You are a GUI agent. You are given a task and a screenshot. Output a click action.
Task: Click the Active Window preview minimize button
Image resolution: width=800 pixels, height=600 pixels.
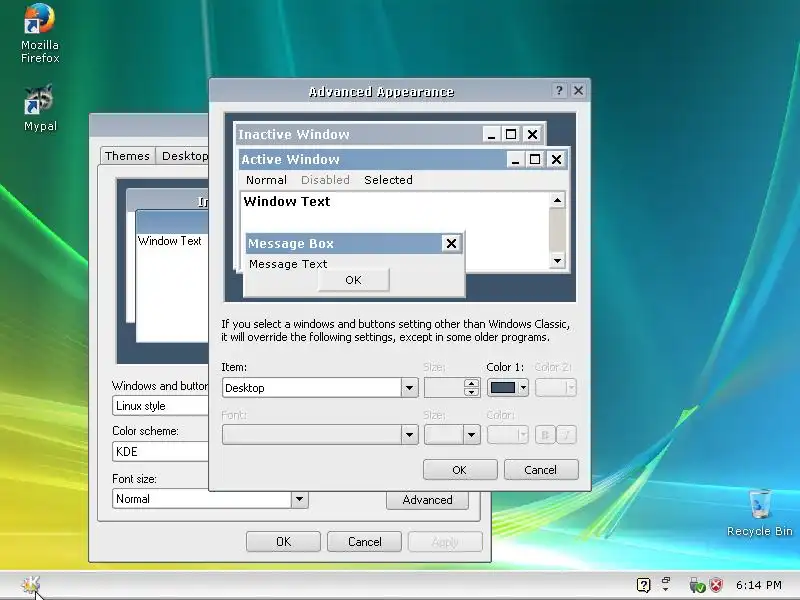[x=515, y=159]
